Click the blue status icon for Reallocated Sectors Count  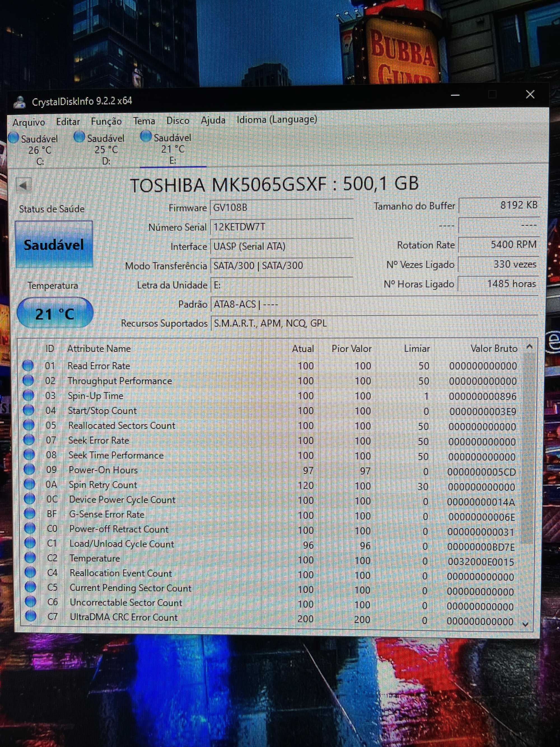tap(29, 425)
